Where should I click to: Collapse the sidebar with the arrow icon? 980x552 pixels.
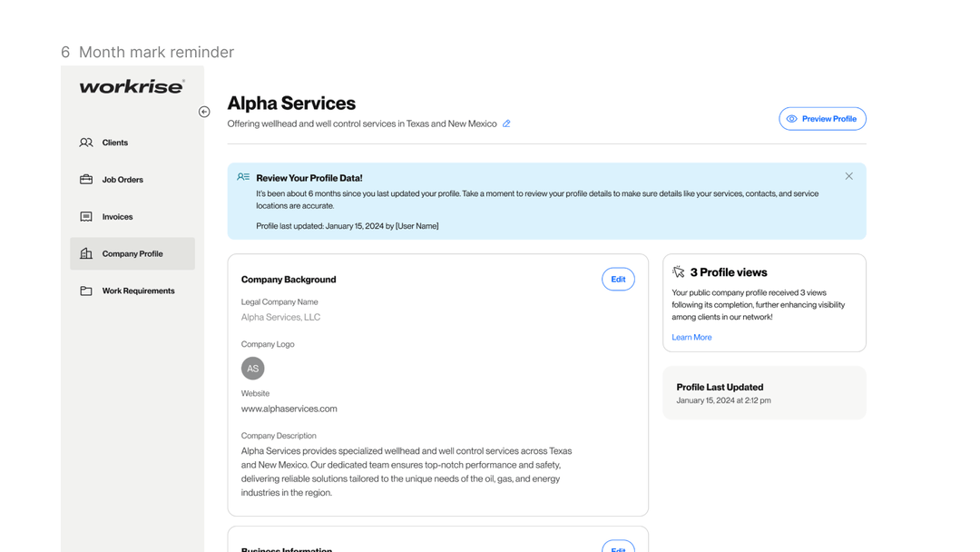point(204,112)
